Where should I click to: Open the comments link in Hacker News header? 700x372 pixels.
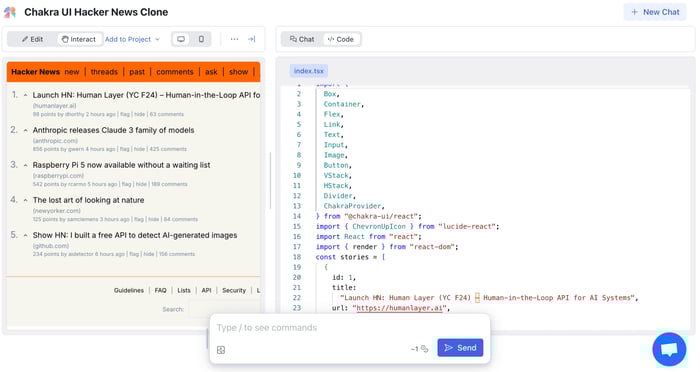[x=175, y=72]
